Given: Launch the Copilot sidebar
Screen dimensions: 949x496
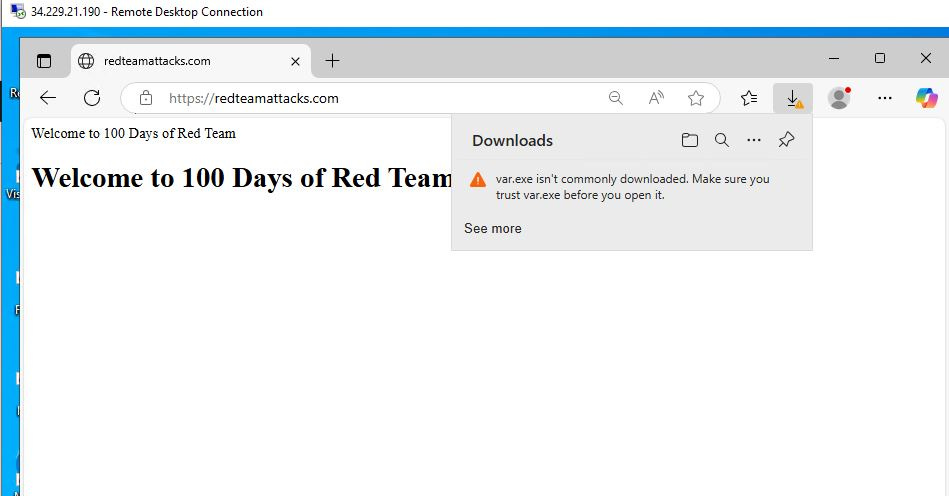Looking at the screenshot, I should pyautogui.click(x=927, y=98).
